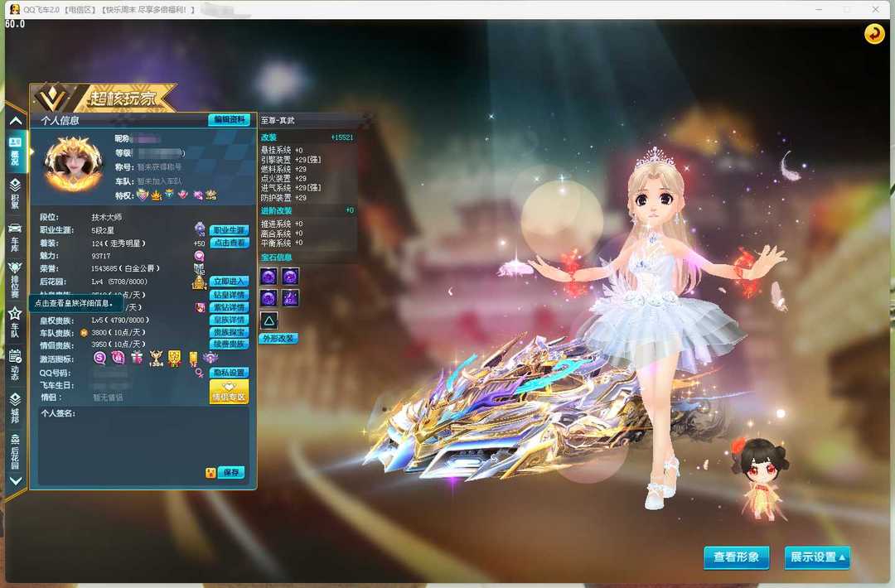
Task: Click the 编辑资料 edit profile button
Action: (x=229, y=120)
